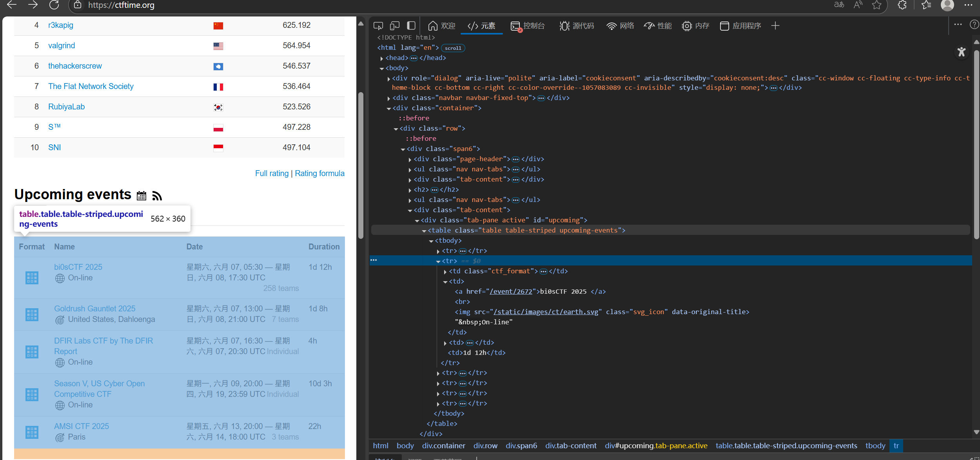
Task: Activate the inspect element picker icon
Action: 378,26
